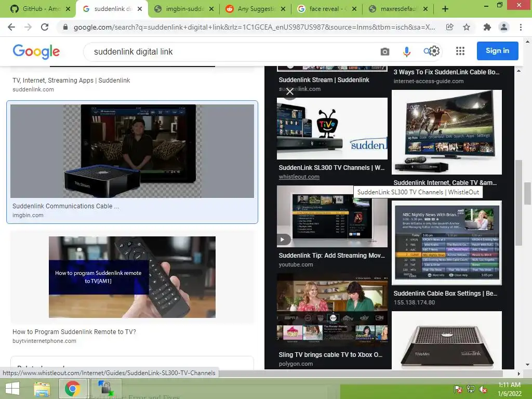
Task: Bookmark this page with the star icon
Action: [x=467, y=27]
